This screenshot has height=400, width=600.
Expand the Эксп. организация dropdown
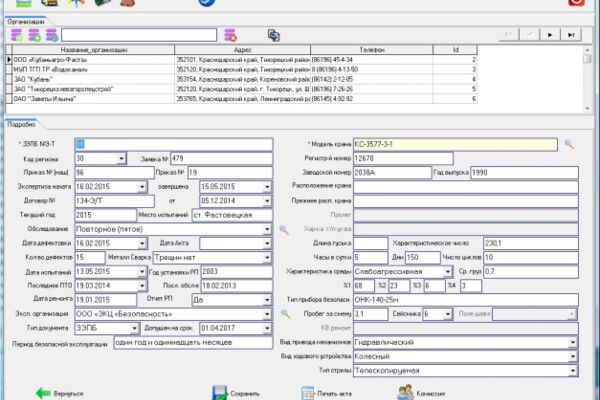[267, 314]
